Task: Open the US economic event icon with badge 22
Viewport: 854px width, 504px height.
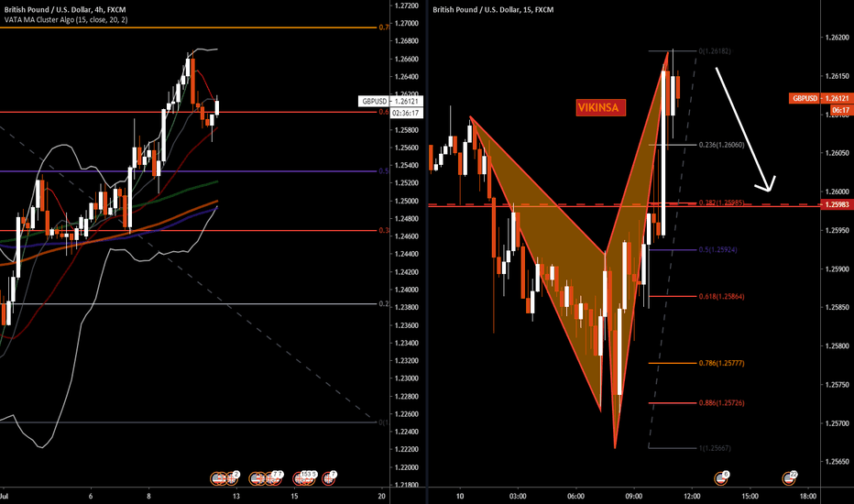Action: point(789,478)
